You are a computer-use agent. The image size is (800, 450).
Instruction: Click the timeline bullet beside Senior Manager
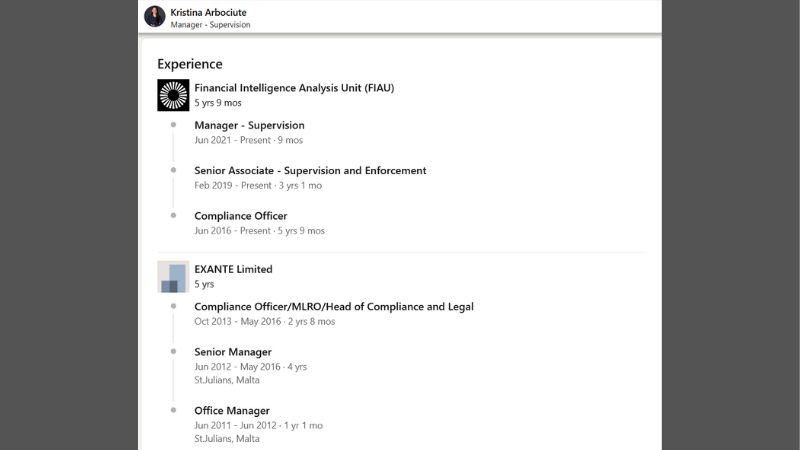click(173, 352)
